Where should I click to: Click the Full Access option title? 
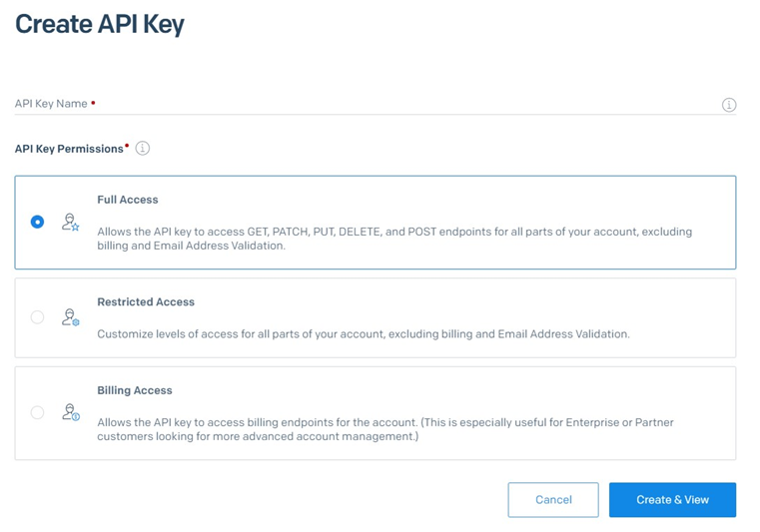(x=128, y=200)
